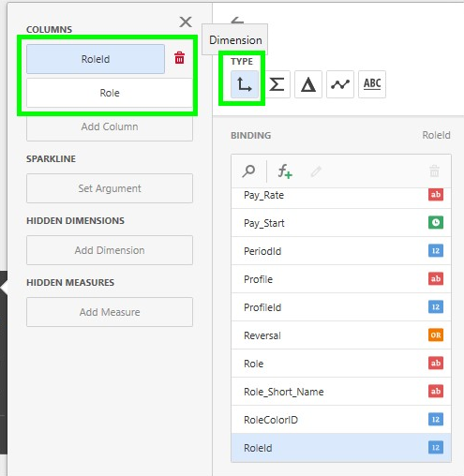Choose Reversal field in binding list
Viewport: 464px width, 476px height.
point(341,335)
